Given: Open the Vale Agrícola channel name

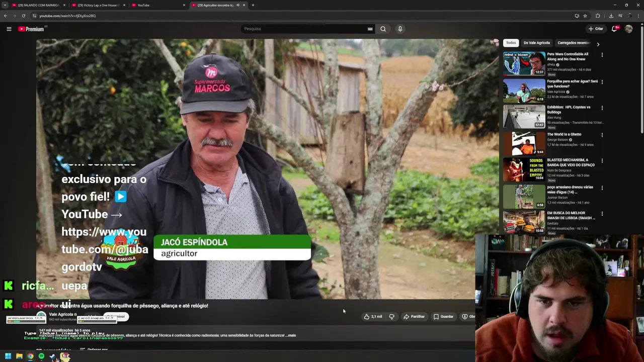Looking at the screenshot, I should [x=61, y=314].
